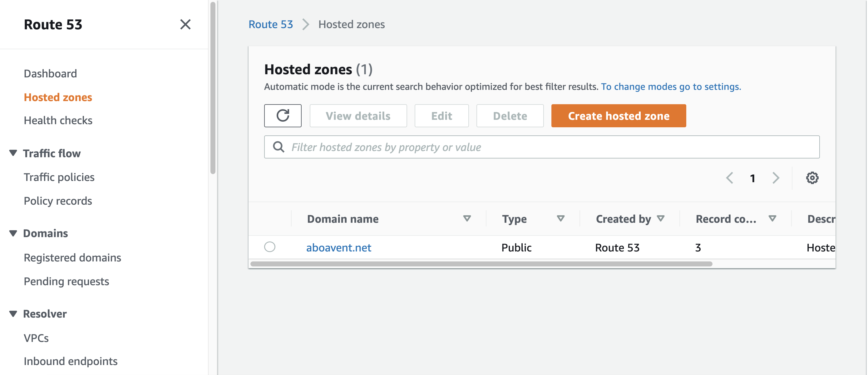
Task: Go to next page arrow in pagination
Action: click(776, 178)
